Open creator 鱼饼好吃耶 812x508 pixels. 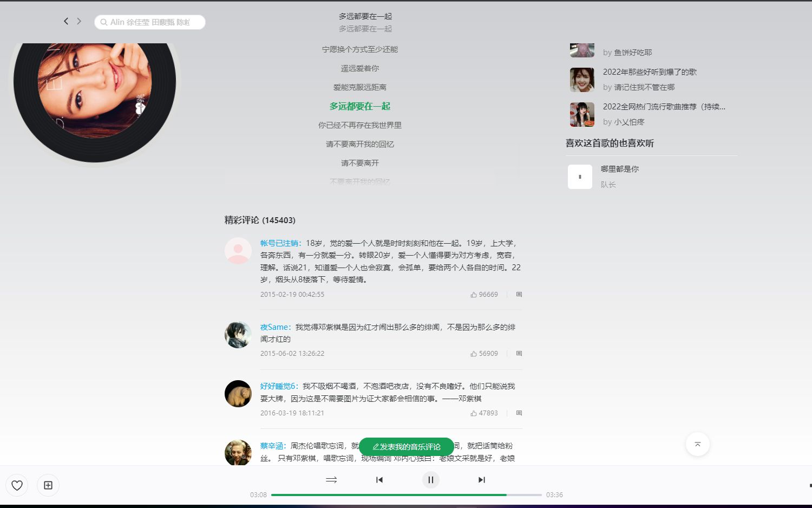point(633,53)
